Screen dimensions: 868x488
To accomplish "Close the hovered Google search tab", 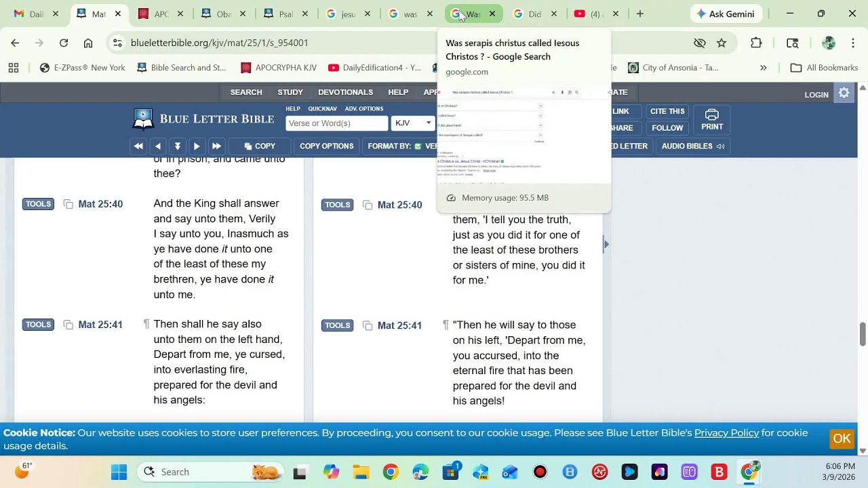I will 492,14.
